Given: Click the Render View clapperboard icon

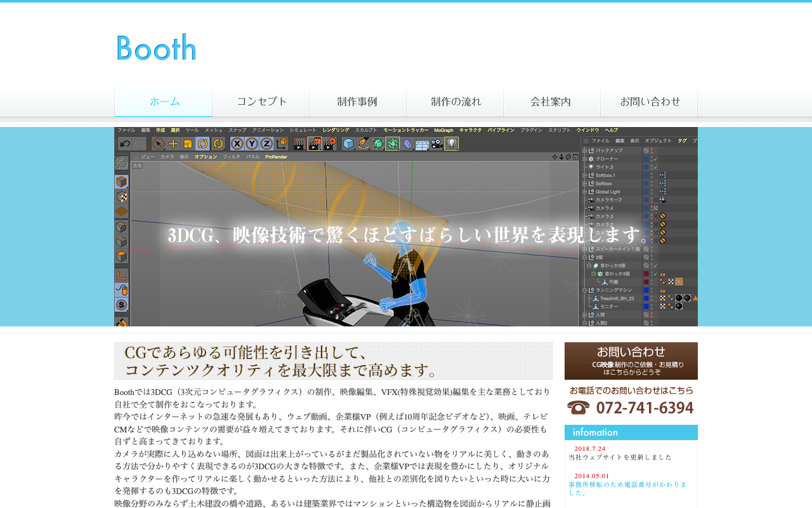Looking at the screenshot, I should tap(299, 144).
